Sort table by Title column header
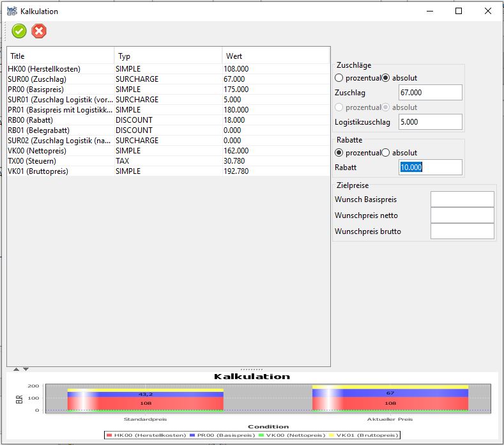This screenshot has width=504, height=445. (61, 56)
